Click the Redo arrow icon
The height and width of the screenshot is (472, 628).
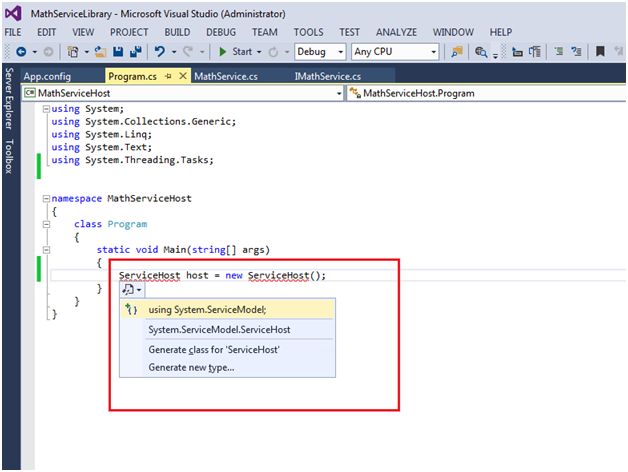[188, 52]
